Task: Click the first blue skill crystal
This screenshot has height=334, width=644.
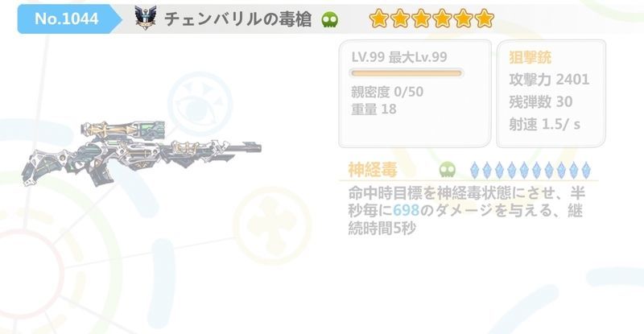Action: coord(474,170)
